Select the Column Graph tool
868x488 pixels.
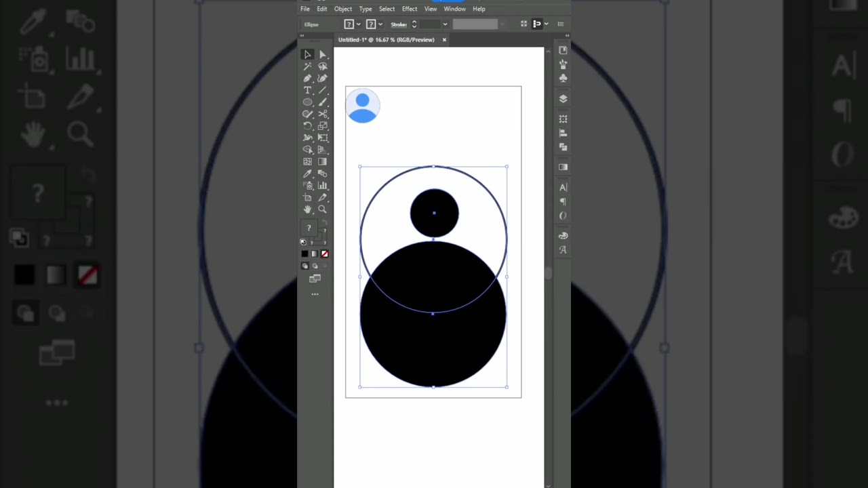[323, 186]
